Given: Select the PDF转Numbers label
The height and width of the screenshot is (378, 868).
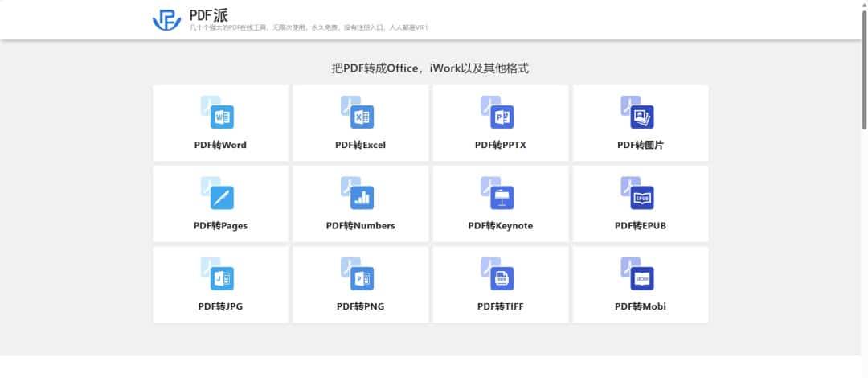Looking at the screenshot, I should tap(360, 226).
